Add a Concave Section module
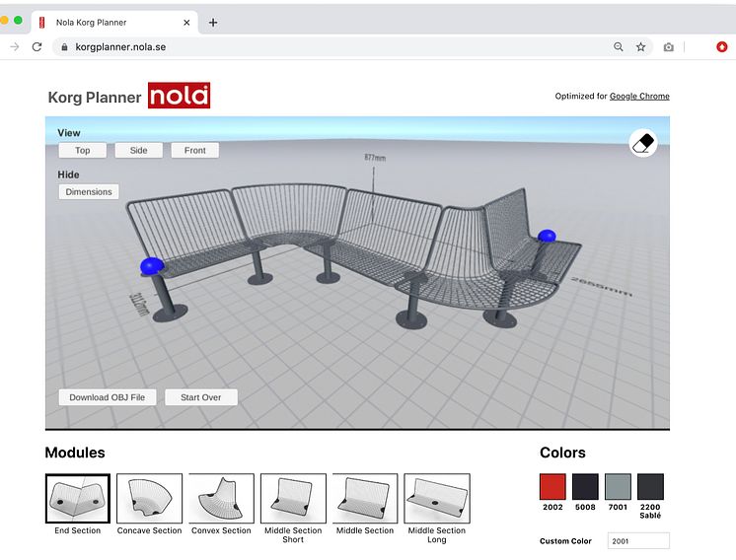Screen dimensions: 736x560 click(149, 499)
